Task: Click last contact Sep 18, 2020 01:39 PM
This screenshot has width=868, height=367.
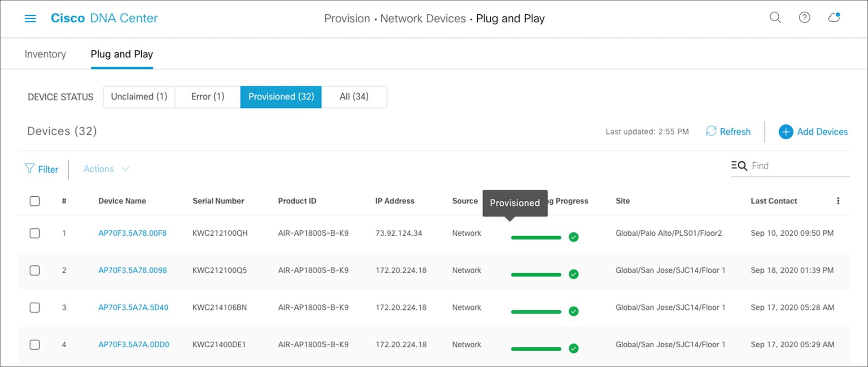Action: 792,270
